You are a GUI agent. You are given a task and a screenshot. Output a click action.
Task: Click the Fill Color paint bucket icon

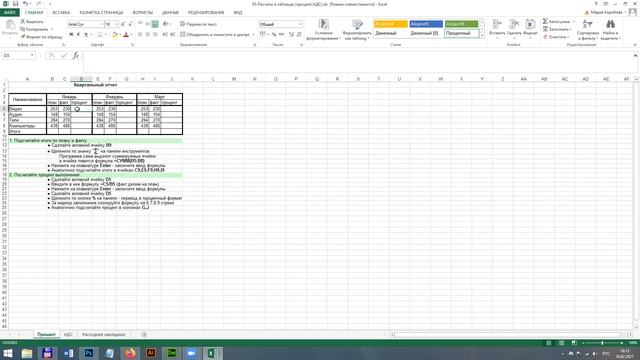point(115,35)
